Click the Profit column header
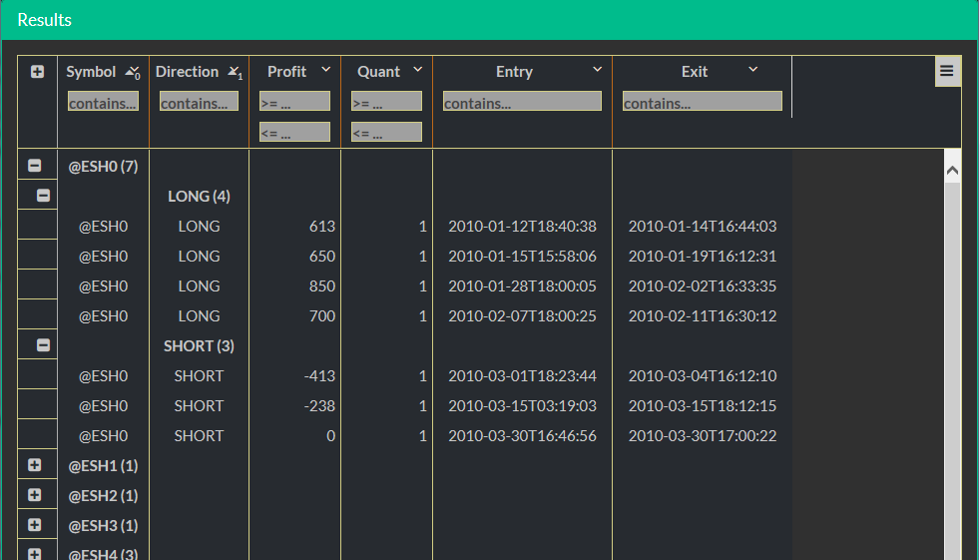The image size is (980, 560). [286, 72]
